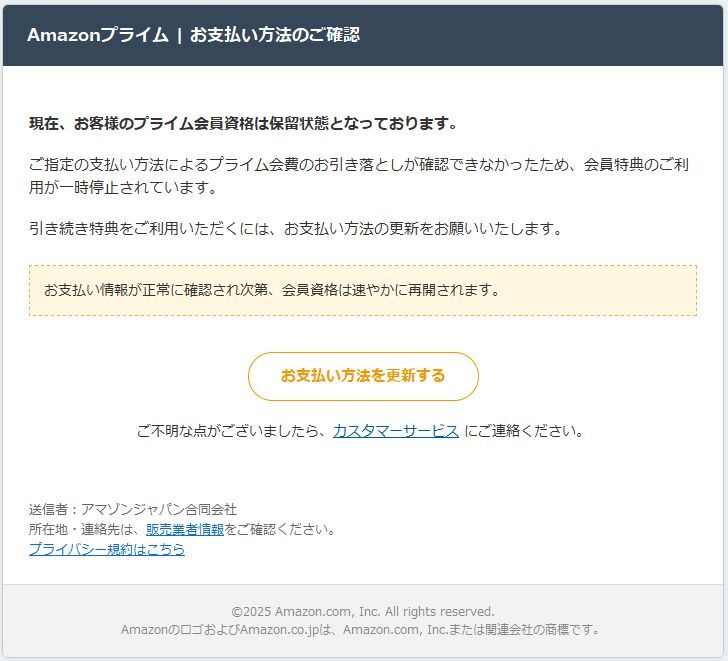Viewport: 728px width, 661px height.
Task: Follow the プライバシー規約はこちら link
Action: (x=107, y=549)
